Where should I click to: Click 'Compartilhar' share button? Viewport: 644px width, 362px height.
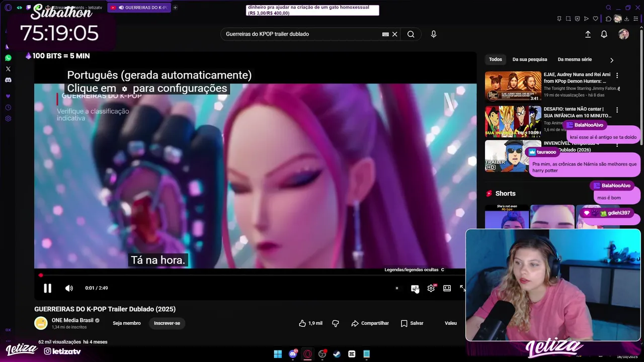tap(370, 323)
